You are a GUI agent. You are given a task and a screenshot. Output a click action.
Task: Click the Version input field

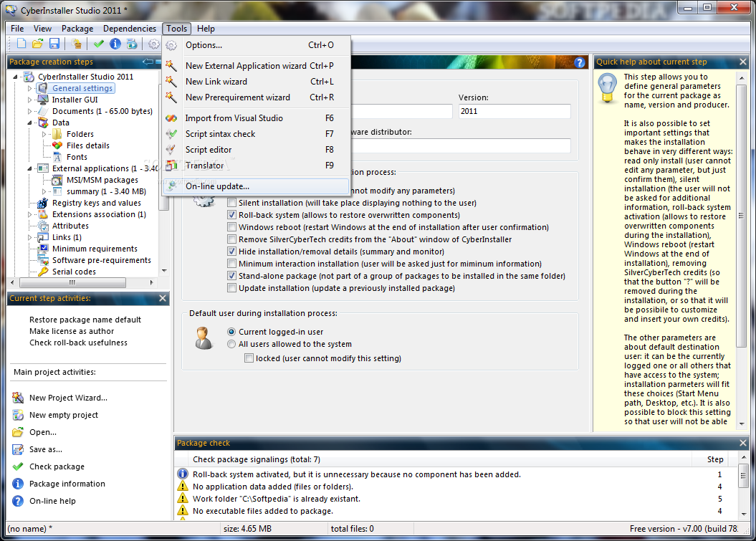515,111
